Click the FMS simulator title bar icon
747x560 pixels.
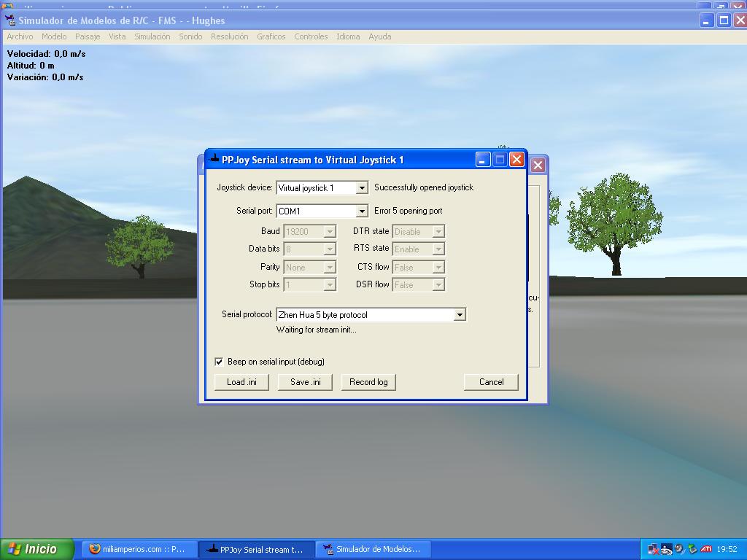(11, 20)
